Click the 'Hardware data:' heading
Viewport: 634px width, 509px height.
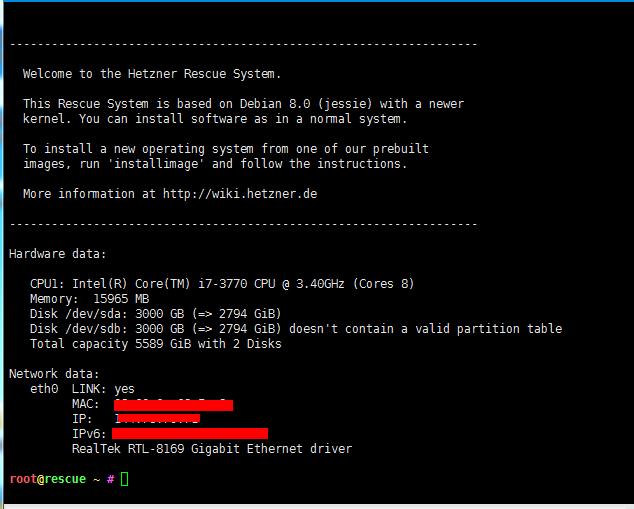pos(57,254)
